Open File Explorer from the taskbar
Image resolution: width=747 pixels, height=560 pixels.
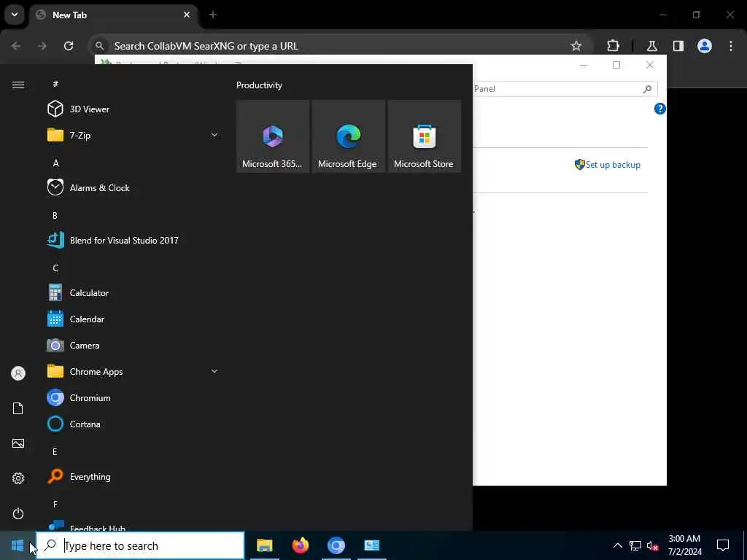coord(264,545)
